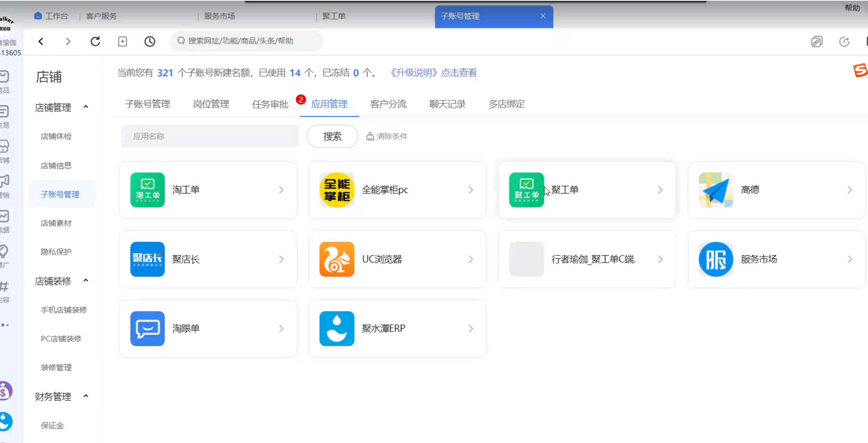This screenshot has height=443, width=868.
Task: Expand the 聚工单 card arrow
Action: [x=660, y=190]
